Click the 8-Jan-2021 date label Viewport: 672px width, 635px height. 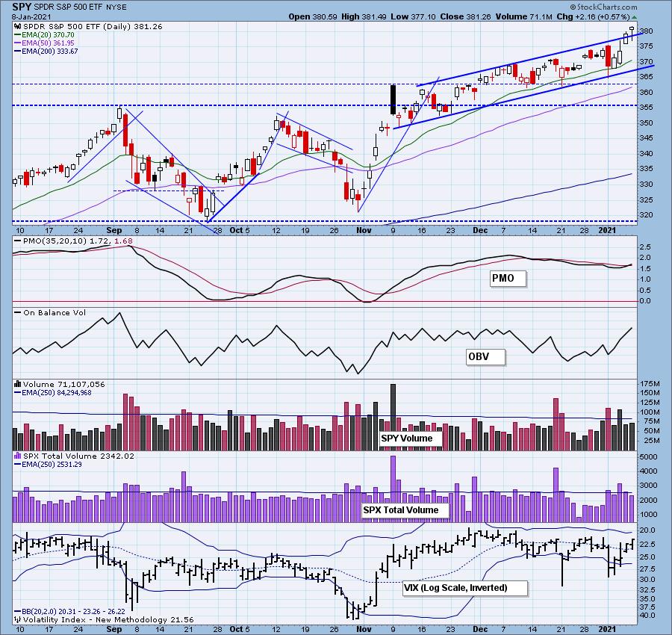click(x=31, y=16)
